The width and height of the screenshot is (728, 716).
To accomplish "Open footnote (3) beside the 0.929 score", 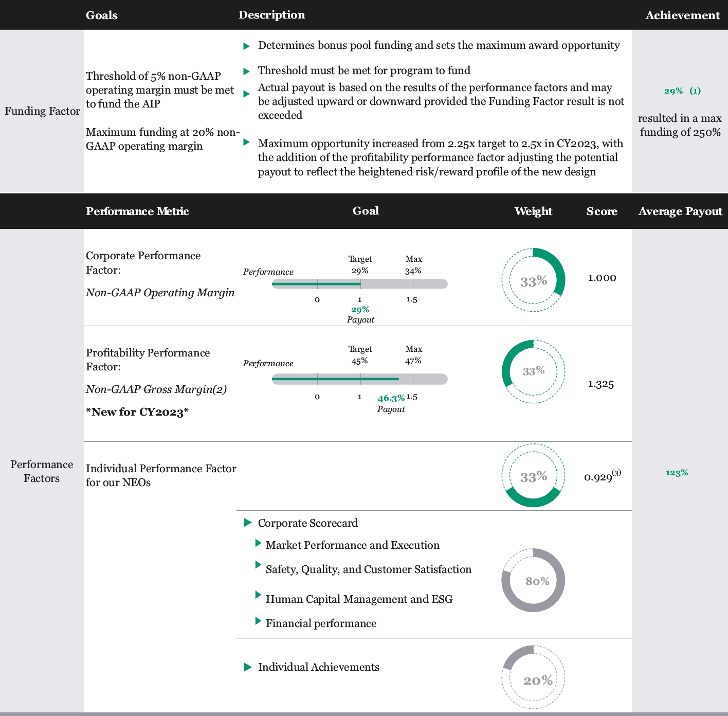I will coord(616,473).
